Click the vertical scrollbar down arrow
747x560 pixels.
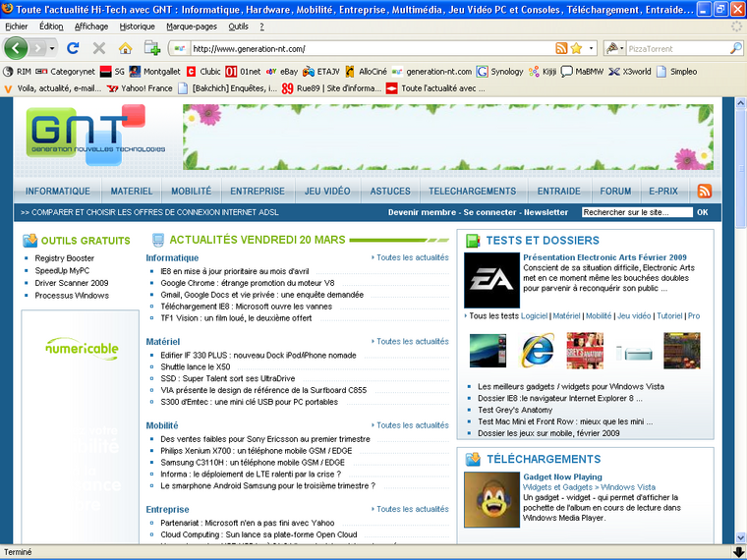click(x=740, y=537)
